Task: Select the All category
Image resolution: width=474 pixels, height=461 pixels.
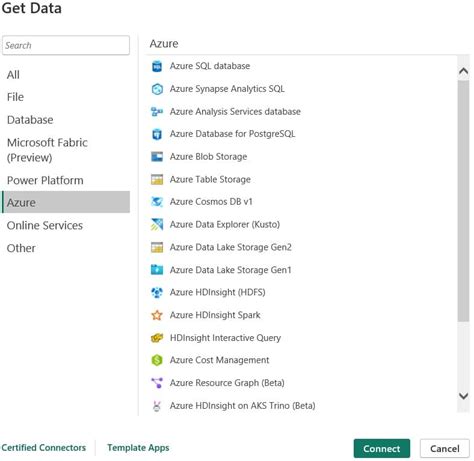Action: click(66, 75)
